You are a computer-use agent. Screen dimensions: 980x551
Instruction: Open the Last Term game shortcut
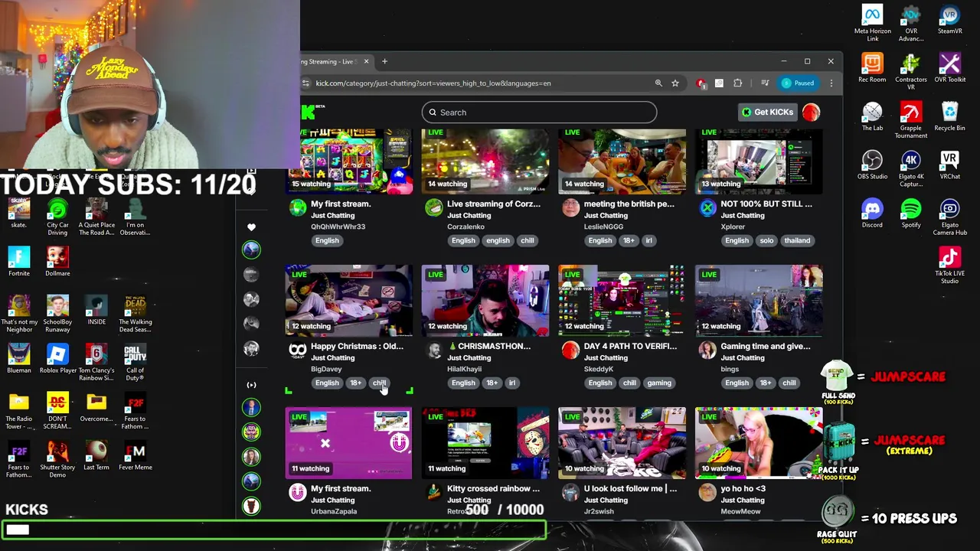[x=96, y=456]
